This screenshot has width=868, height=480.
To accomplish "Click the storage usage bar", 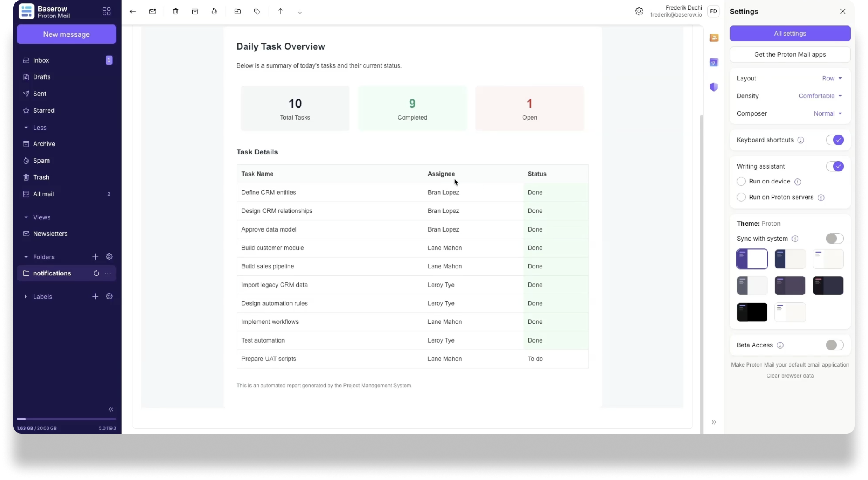I will point(66,419).
